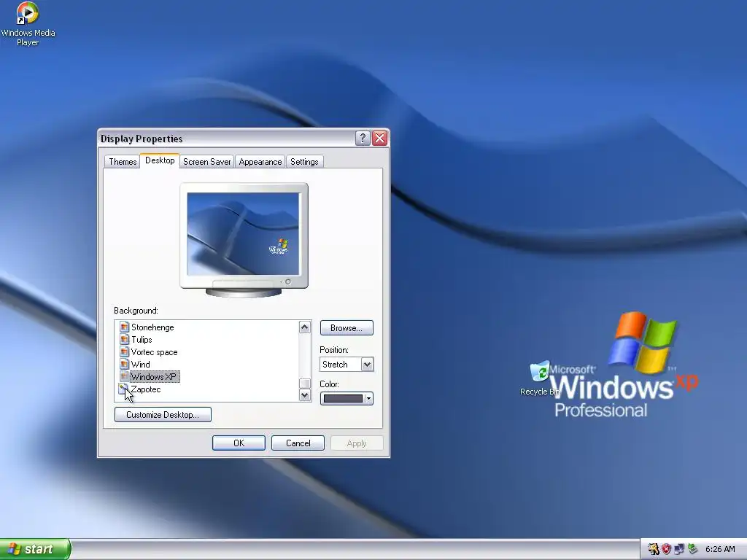Choose Zapotec background
This screenshot has height=560, width=747.
pos(146,389)
